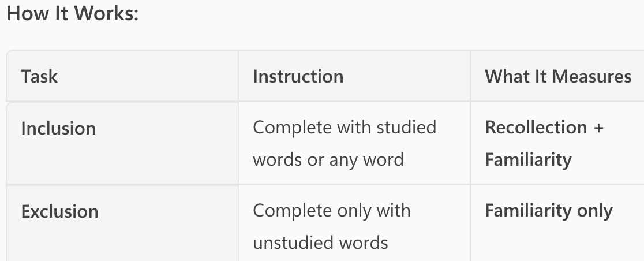644x261 pixels.
Task: Click the word "studied" in the Inclusion instruction
Action: click(x=407, y=127)
